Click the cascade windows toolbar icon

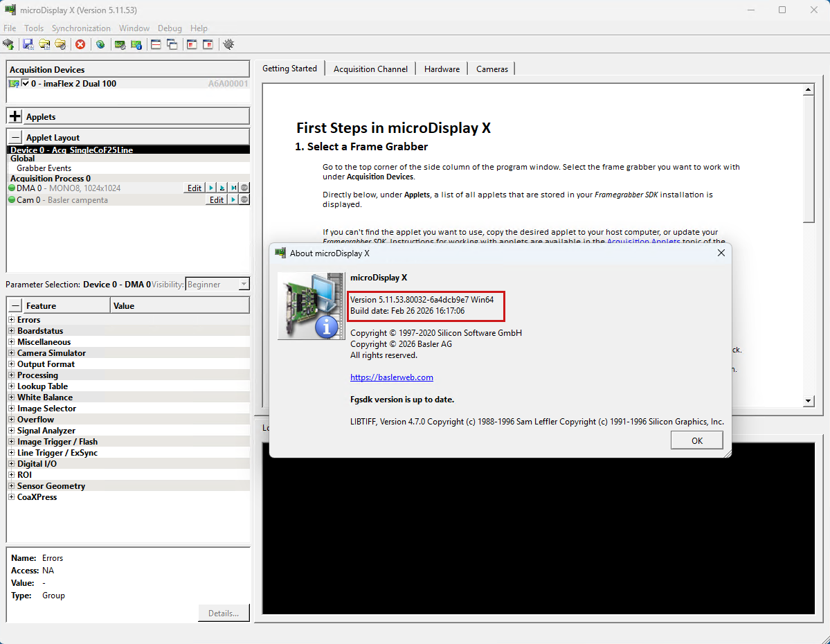coord(172,44)
